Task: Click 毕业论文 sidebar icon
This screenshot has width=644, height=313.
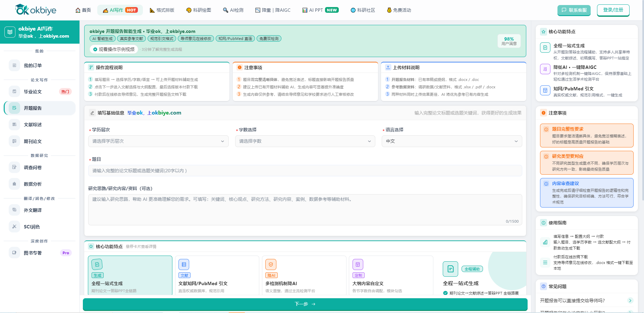Action: tap(14, 91)
